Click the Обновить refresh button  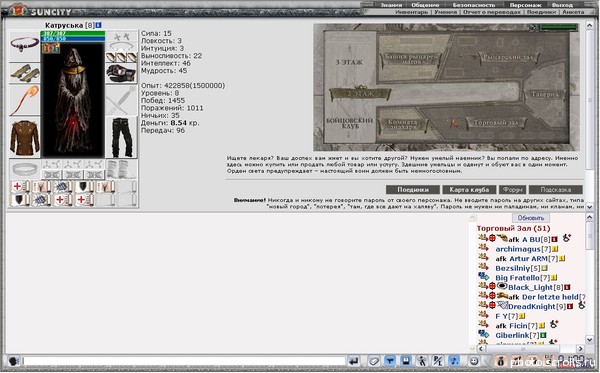point(530,218)
